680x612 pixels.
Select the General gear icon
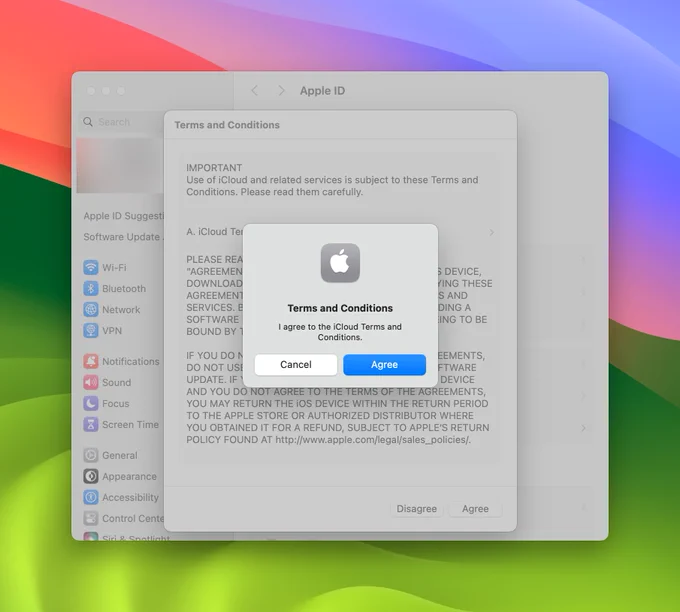click(x=91, y=455)
